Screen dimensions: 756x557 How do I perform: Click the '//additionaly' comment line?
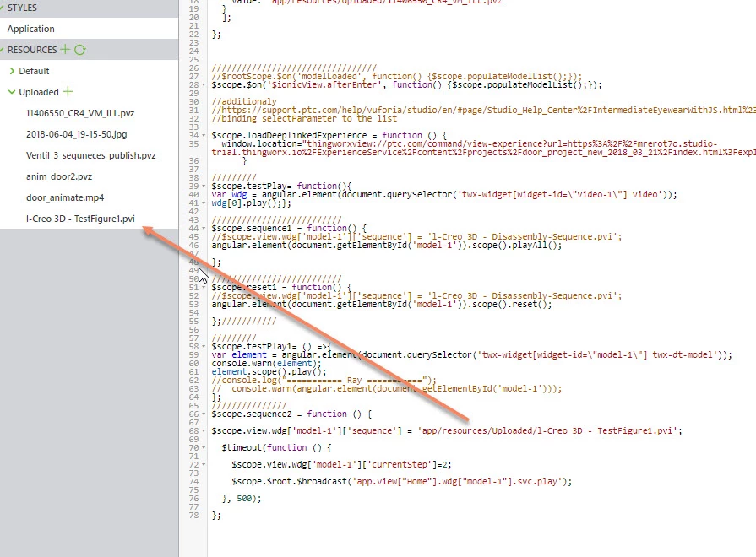point(244,101)
